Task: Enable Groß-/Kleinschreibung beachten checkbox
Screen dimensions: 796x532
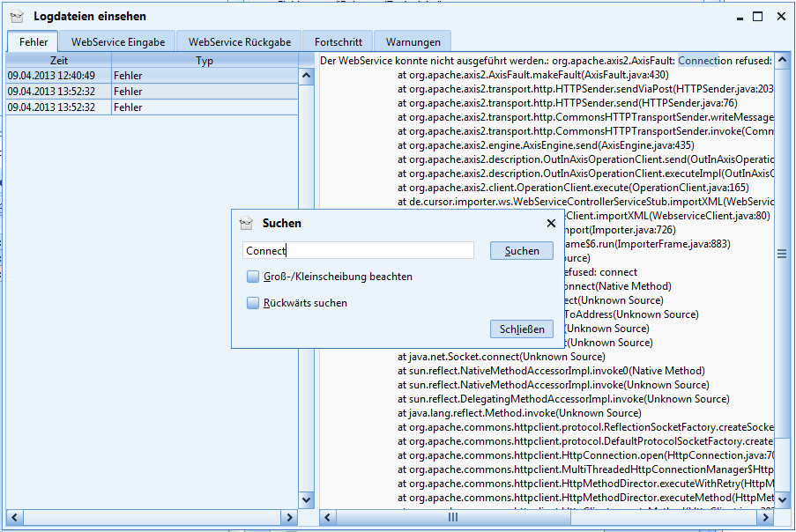Action: point(254,277)
